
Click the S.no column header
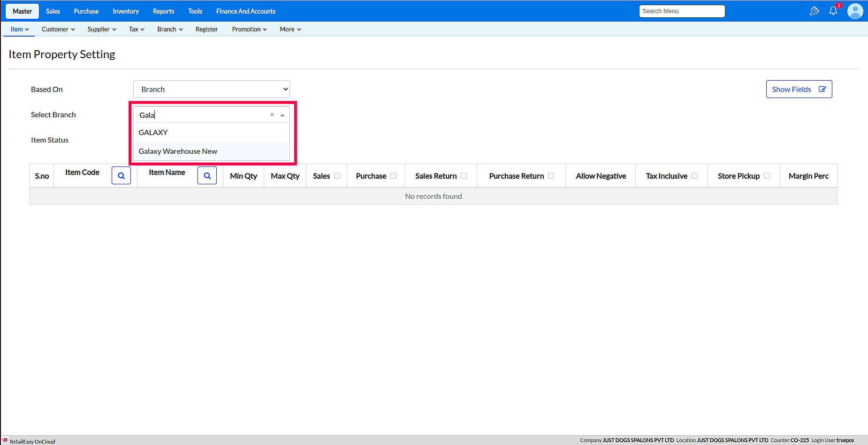coord(42,176)
